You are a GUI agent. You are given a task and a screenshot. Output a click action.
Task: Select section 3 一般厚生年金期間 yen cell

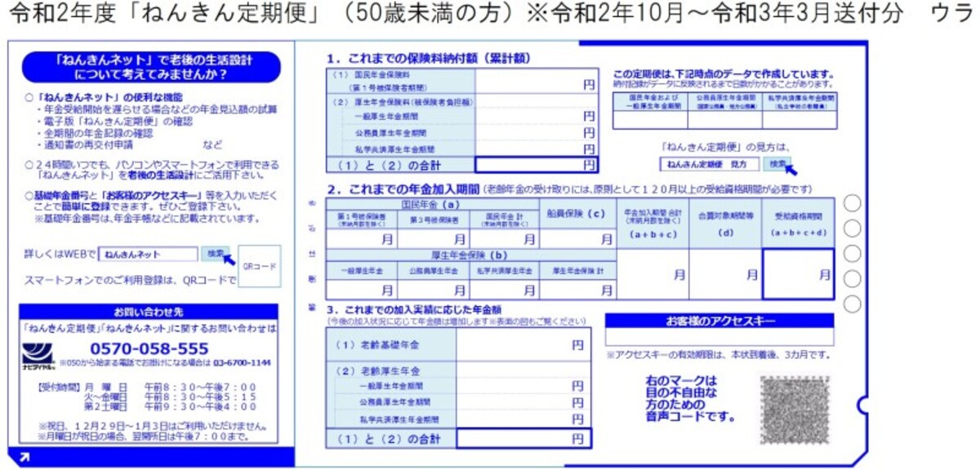pos(522,386)
